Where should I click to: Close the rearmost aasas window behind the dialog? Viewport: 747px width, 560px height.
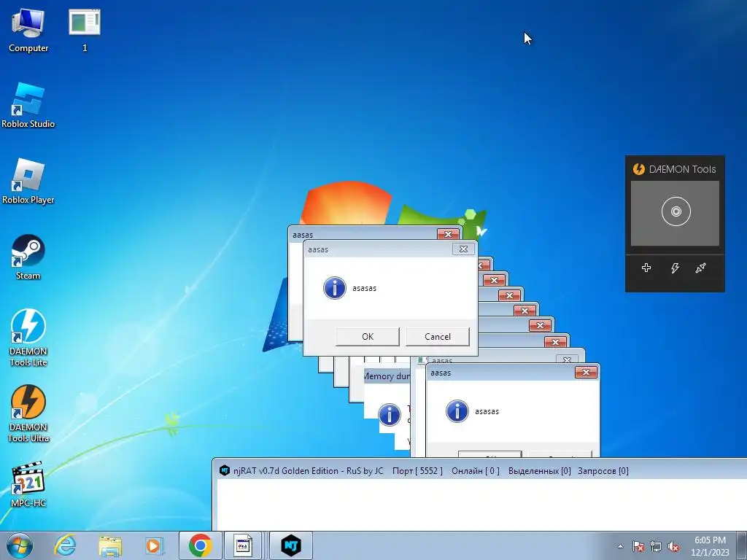coord(448,234)
